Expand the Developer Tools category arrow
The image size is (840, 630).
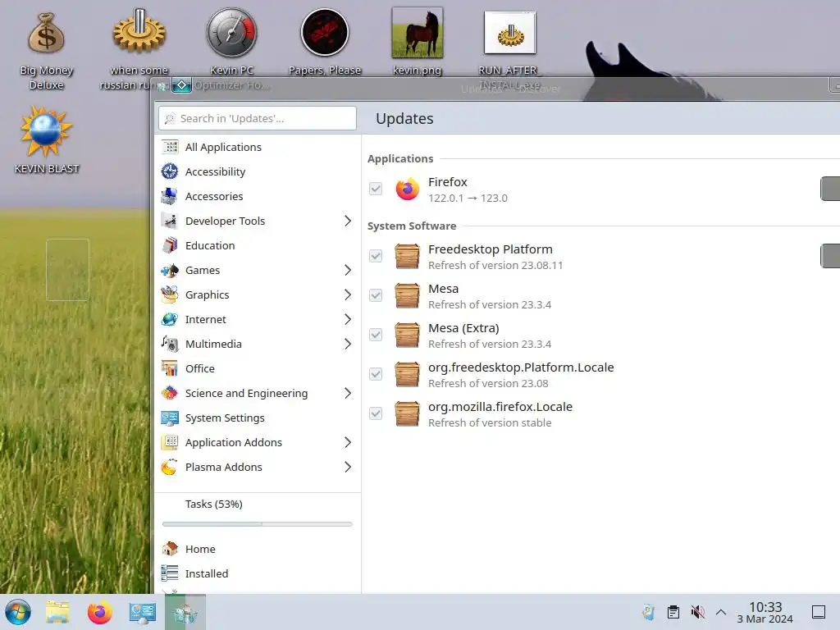pos(348,221)
